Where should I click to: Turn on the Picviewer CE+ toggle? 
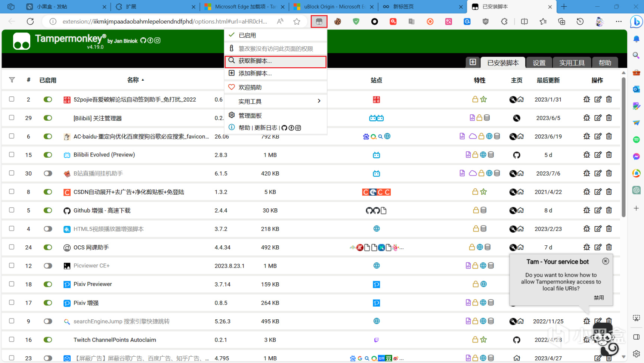(48, 266)
